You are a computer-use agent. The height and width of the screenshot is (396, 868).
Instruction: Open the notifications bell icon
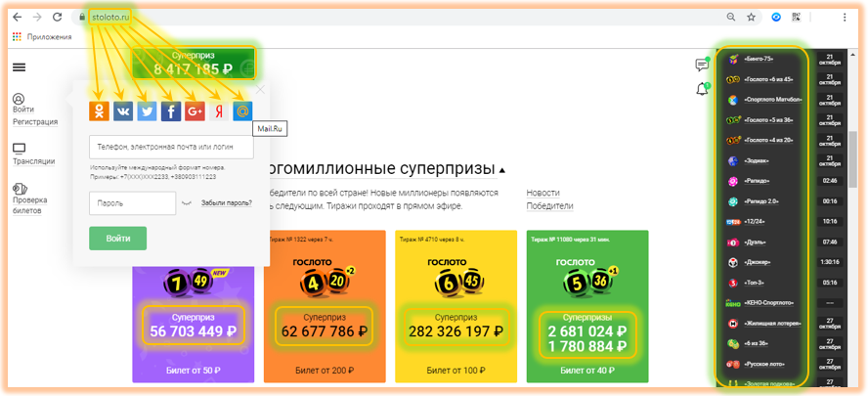[702, 90]
